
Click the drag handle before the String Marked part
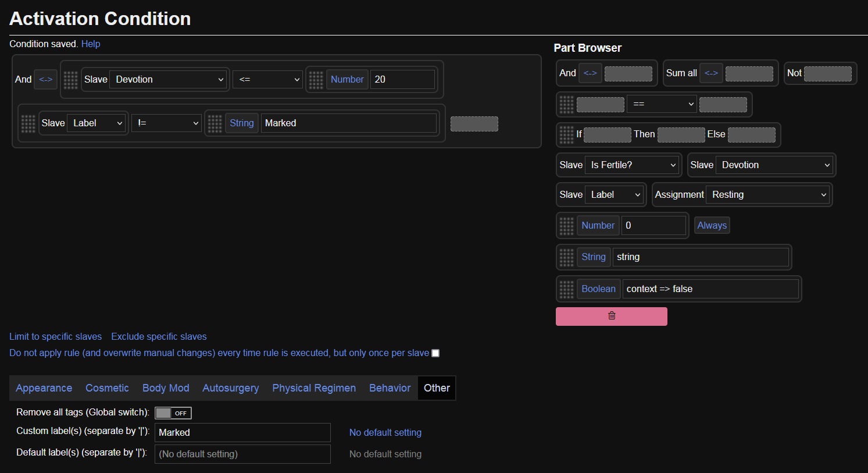(215, 123)
